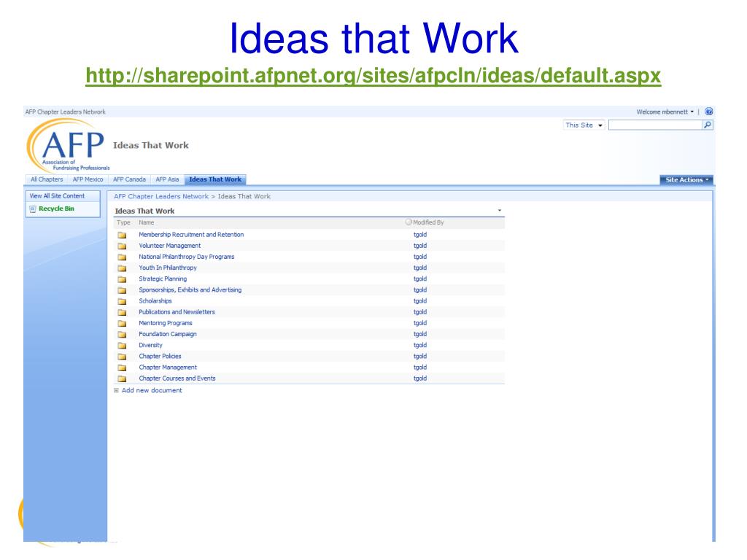Screen dimensions: 747x560
Task: Switch to the AFP Canada tab
Action: coord(129,179)
